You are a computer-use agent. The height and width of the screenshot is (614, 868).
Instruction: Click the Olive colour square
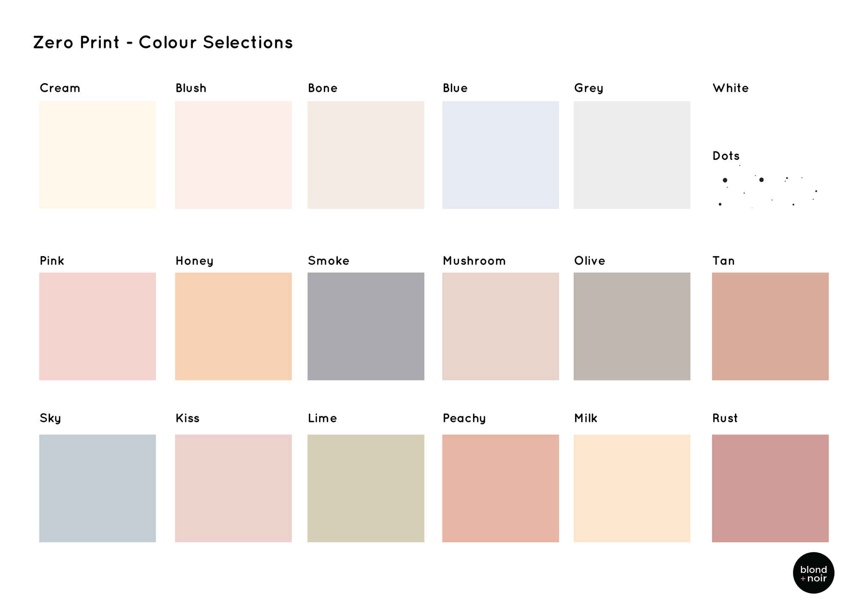click(632, 327)
